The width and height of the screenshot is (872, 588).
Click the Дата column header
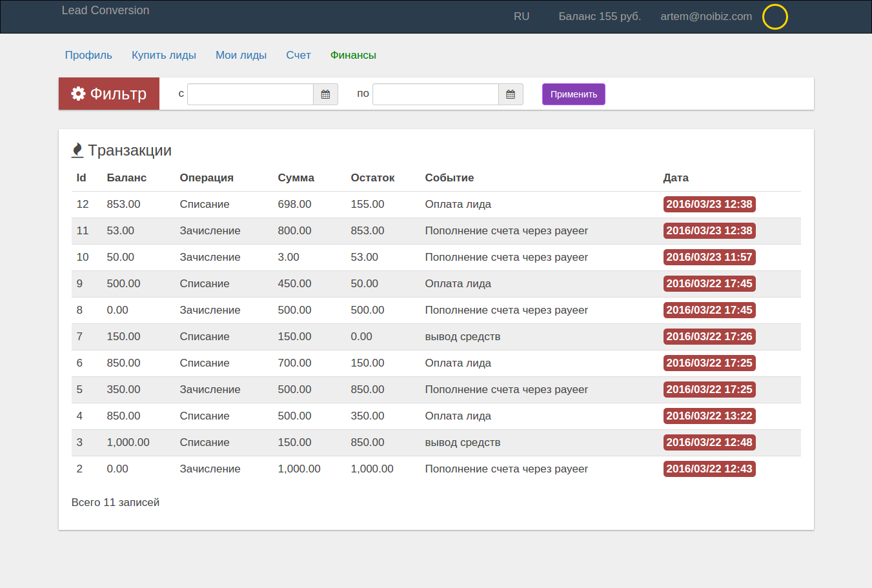(x=676, y=178)
